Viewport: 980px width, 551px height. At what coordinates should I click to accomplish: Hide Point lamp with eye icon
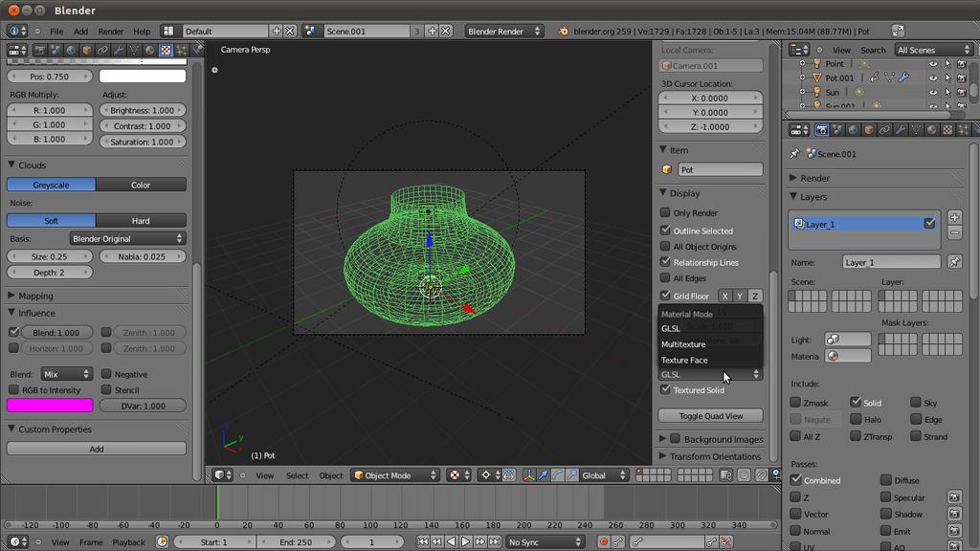click(933, 64)
